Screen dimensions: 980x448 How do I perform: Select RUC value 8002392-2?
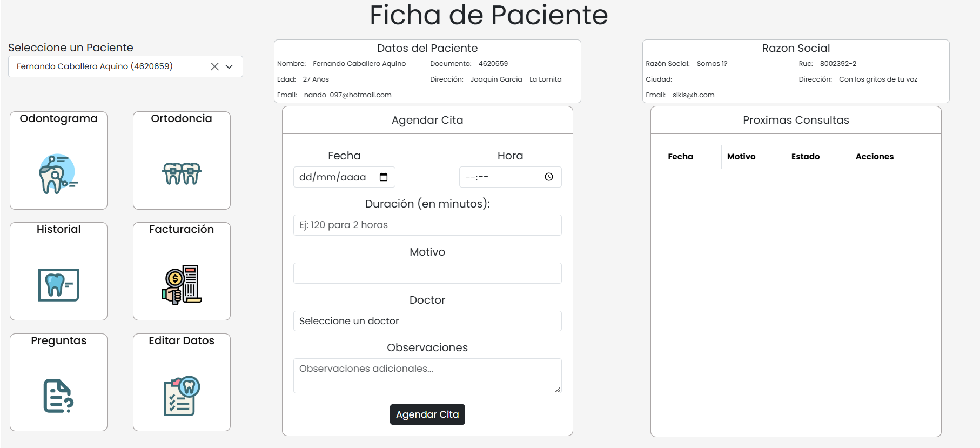point(838,64)
